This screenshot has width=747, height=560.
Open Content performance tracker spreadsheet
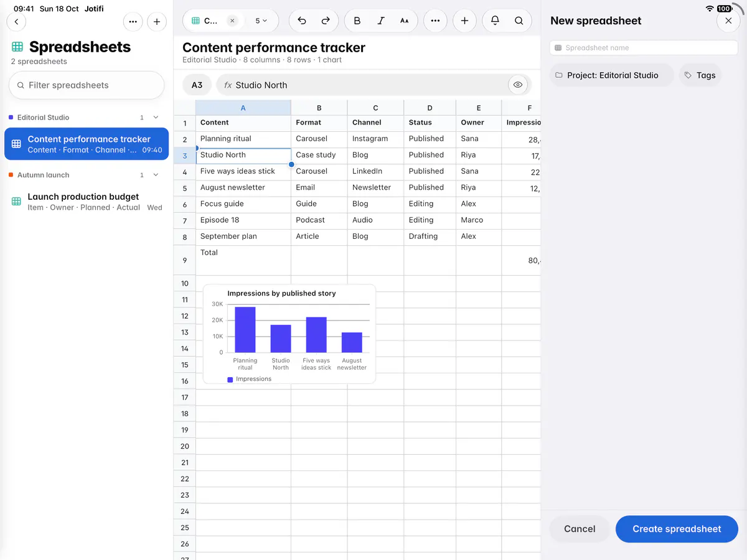(x=87, y=144)
